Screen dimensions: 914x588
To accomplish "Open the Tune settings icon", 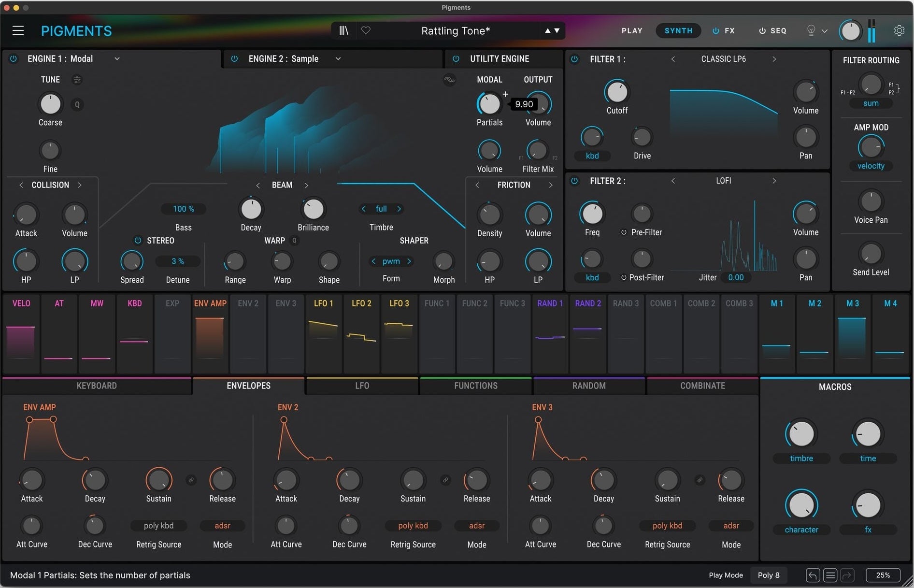I will [x=77, y=80].
